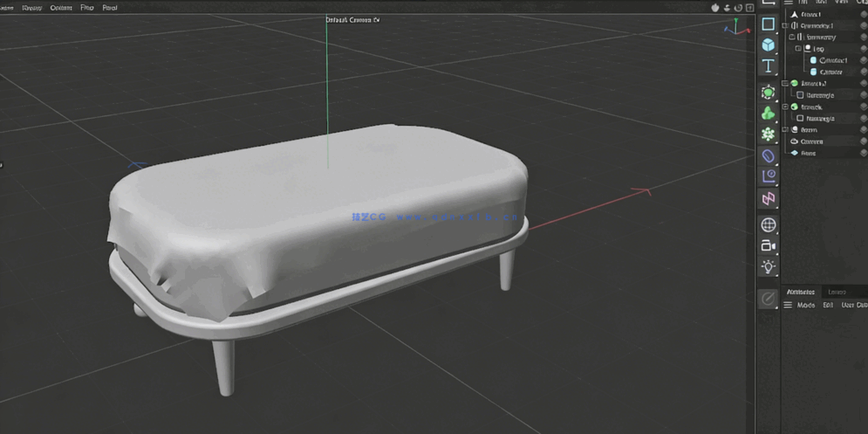Image resolution: width=868 pixels, height=434 pixels.
Task: Click the greyed-out circle-slash toolbar icon
Action: (x=768, y=300)
